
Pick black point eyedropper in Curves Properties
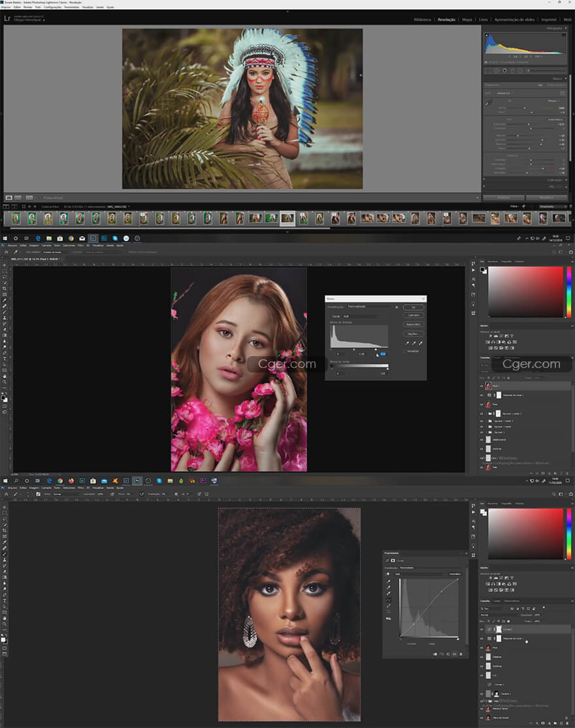click(x=388, y=581)
